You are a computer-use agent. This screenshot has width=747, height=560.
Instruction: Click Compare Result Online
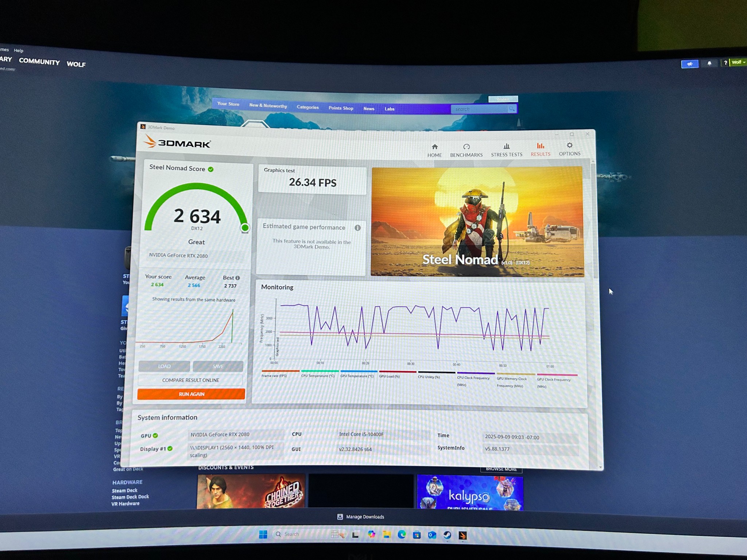tap(191, 380)
